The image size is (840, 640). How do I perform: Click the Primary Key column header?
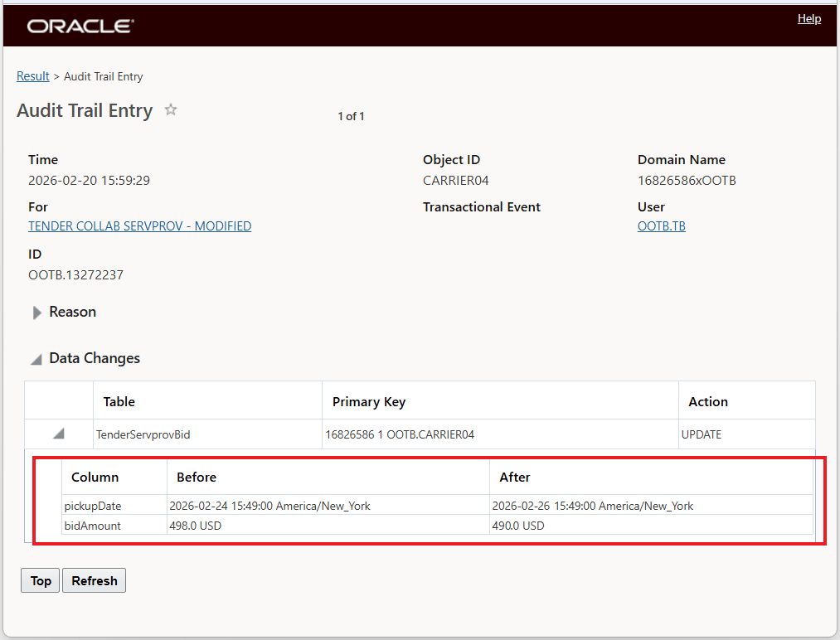pos(368,401)
